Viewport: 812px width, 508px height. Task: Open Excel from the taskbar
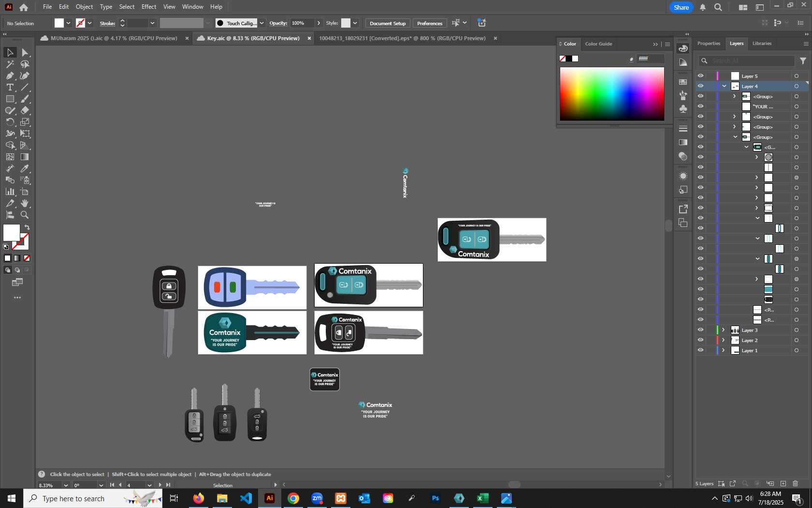(x=483, y=498)
